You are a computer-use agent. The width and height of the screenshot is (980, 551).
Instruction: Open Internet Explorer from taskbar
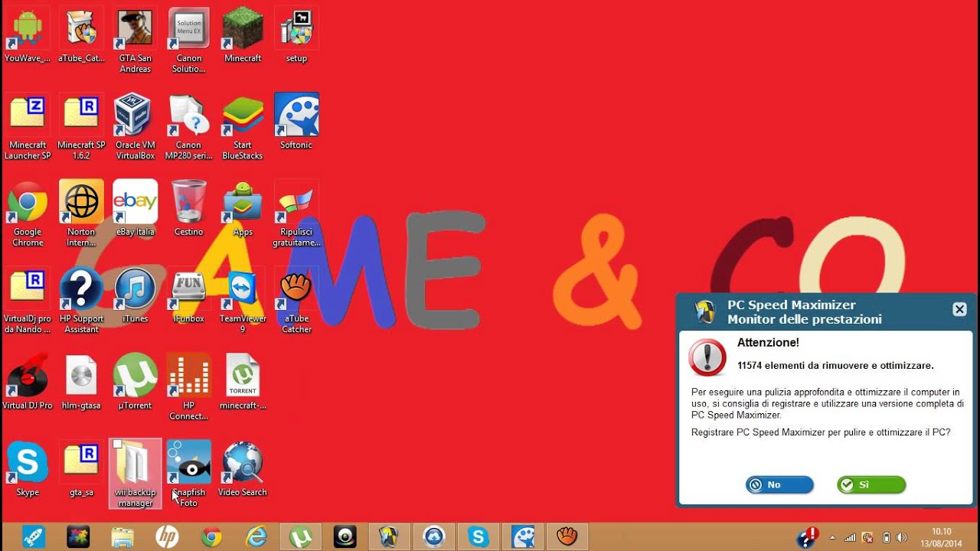pyautogui.click(x=256, y=537)
